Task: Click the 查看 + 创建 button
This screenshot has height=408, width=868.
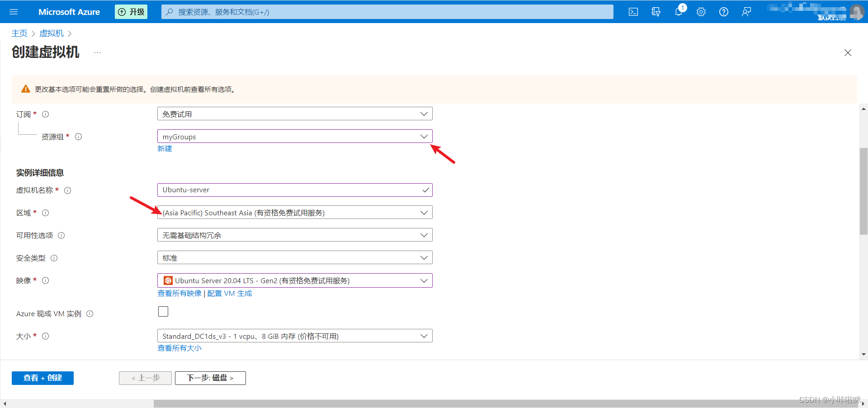Action: point(42,378)
